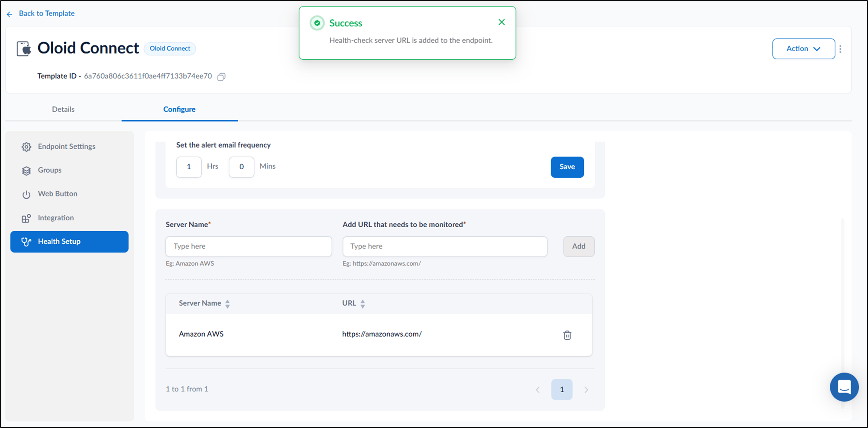Click the '1 to 1 from 1' text
868x428 pixels.
[x=187, y=389]
